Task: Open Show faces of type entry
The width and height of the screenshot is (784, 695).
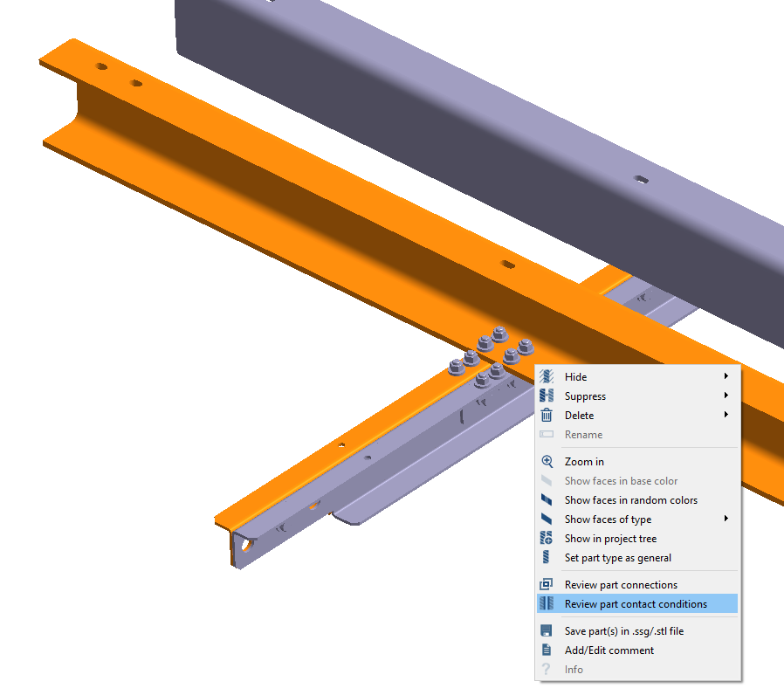Action: coord(637,519)
